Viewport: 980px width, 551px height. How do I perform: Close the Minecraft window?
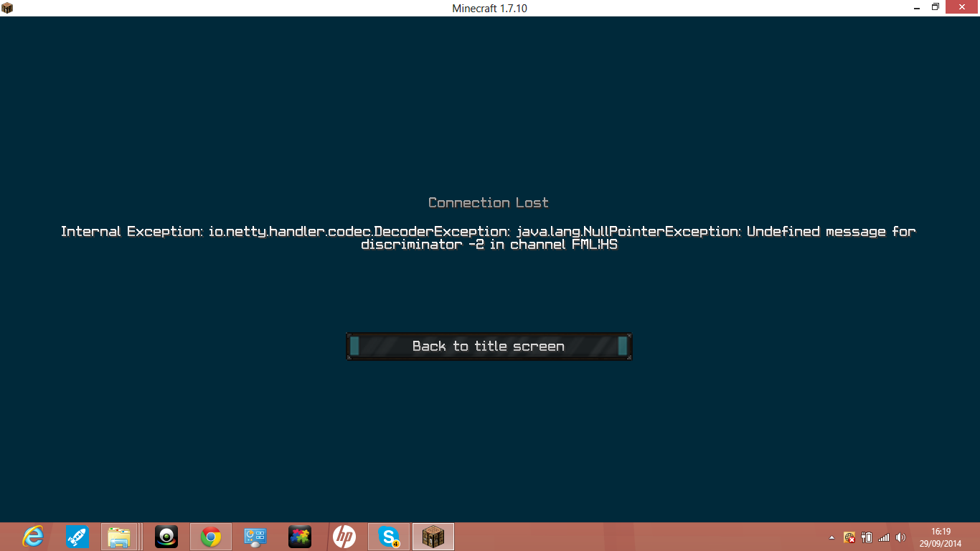(x=962, y=7)
